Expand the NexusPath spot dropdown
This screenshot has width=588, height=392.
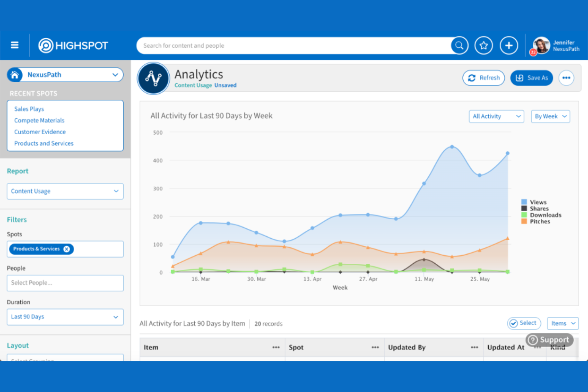(x=115, y=75)
